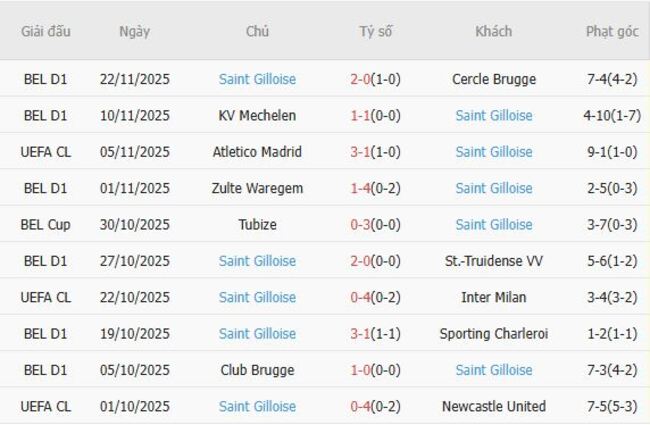Select the Ngày column header
Viewport: 650px width, 425px height.
[x=134, y=31]
